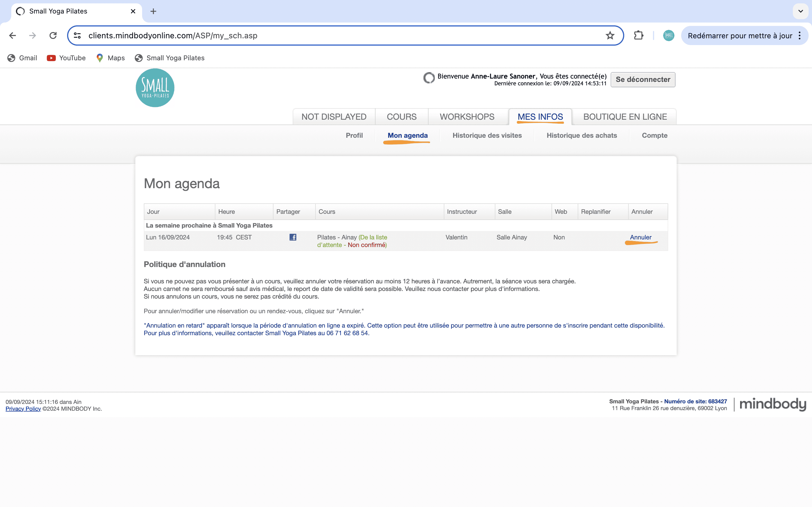Click the Facebook share icon for Pilates class

coord(293,237)
